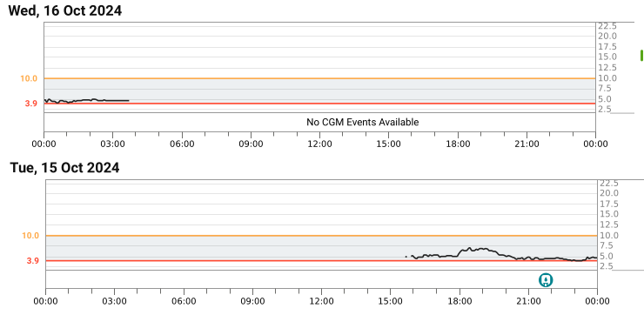Click orange 10.0 threshold label on 15 Oct chart

pos(30,235)
